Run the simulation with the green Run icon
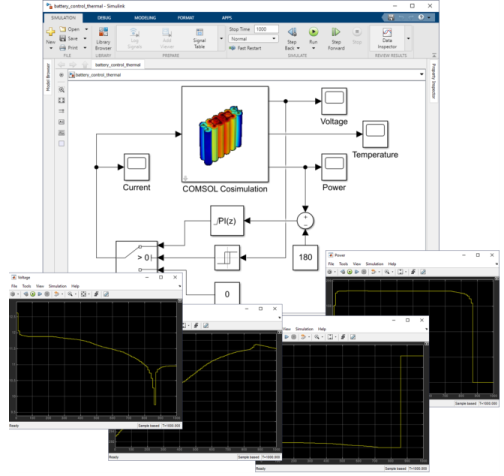 (x=313, y=32)
